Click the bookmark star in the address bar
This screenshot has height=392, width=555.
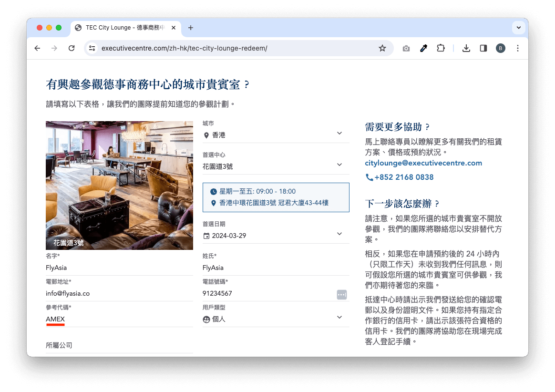[x=382, y=48]
